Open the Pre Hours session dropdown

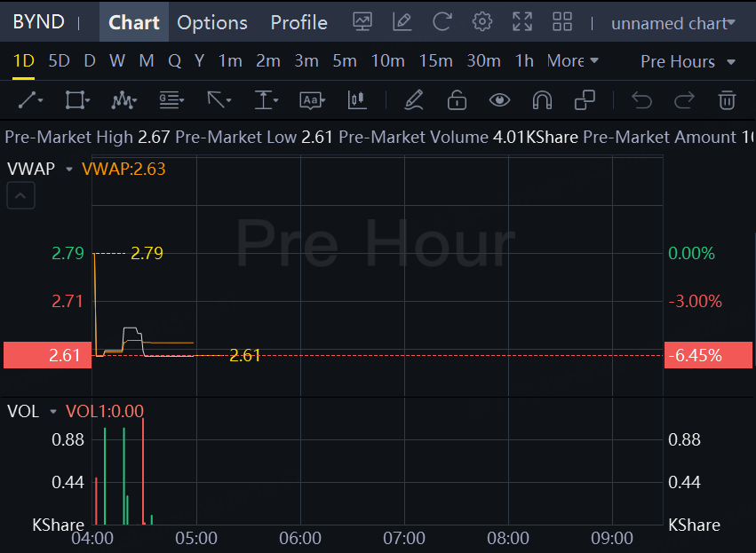pyautogui.click(x=688, y=61)
